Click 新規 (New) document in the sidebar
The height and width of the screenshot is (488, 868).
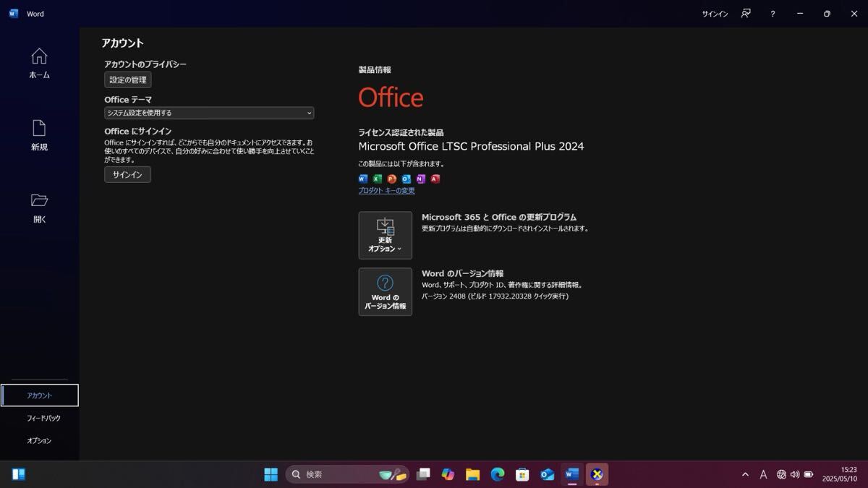click(x=39, y=136)
